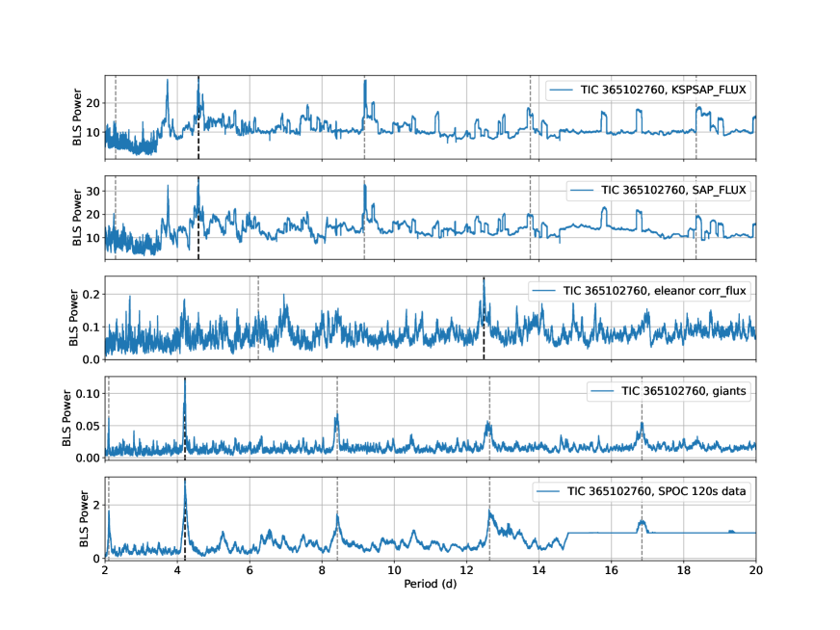Click x-axis tick label 6
The image size is (840, 630).
[249, 570]
